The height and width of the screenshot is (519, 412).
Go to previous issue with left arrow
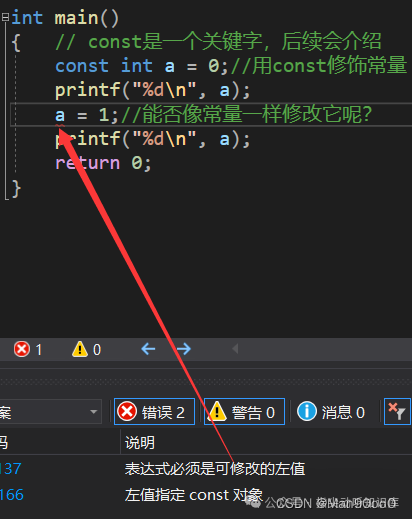pyautogui.click(x=148, y=349)
